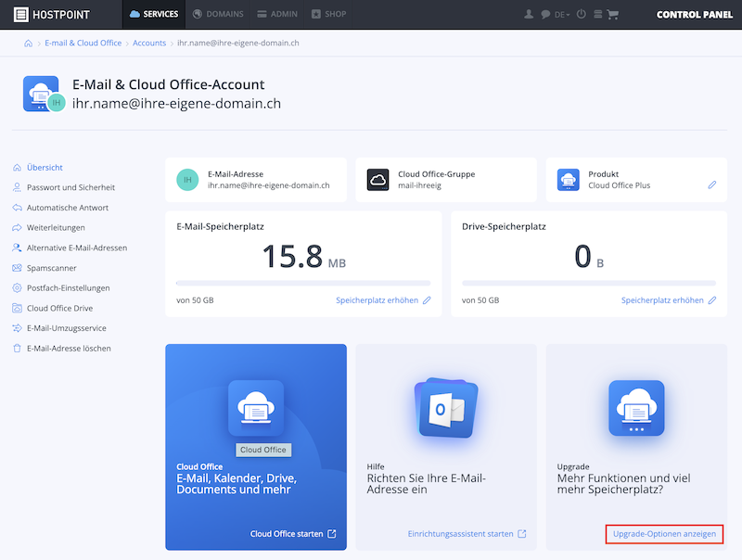Open the DE language dropdown

[x=562, y=15]
